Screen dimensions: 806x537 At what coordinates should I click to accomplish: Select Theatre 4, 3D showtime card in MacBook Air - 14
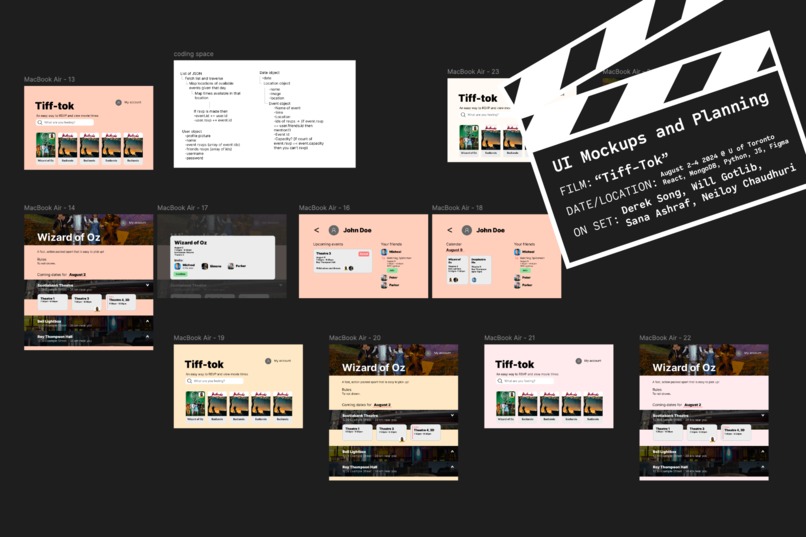(121, 302)
